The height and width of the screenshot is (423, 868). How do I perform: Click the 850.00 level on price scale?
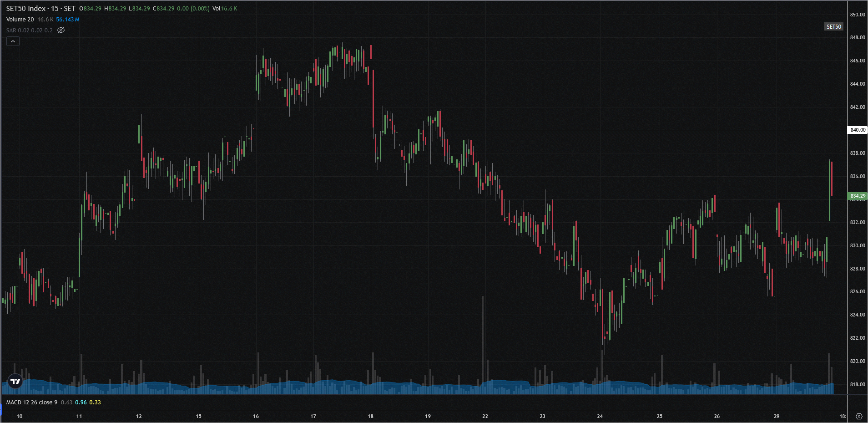point(858,15)
